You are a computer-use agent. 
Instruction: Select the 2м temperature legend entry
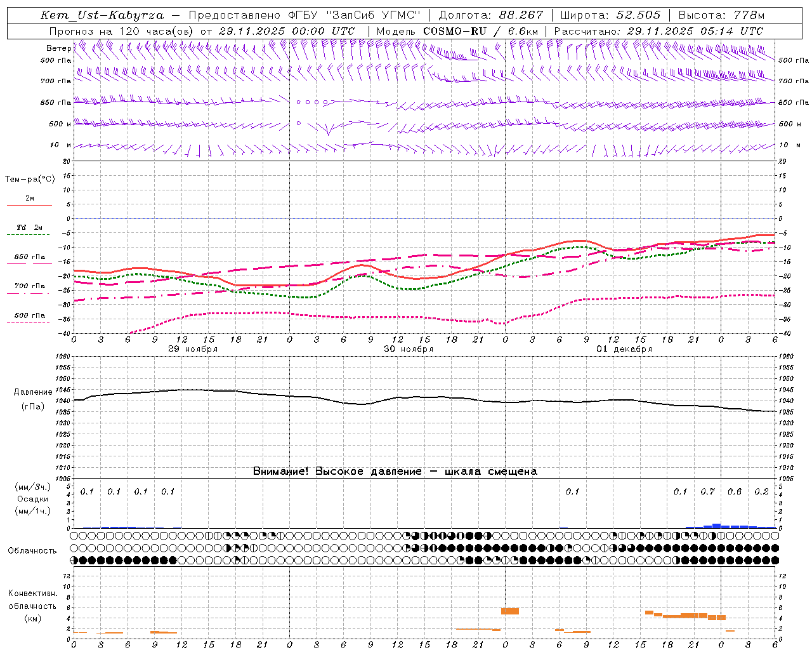pos(30,199)
